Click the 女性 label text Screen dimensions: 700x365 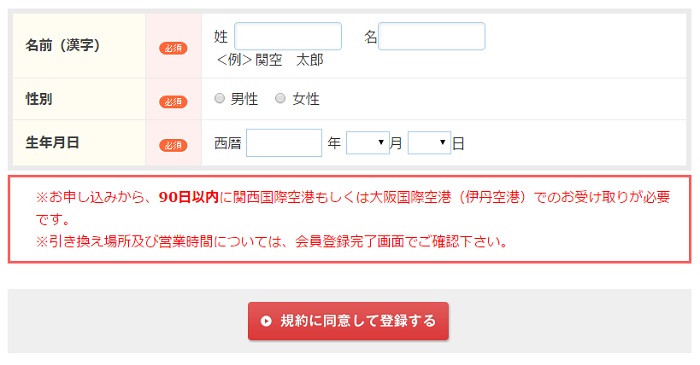(306, 99)
